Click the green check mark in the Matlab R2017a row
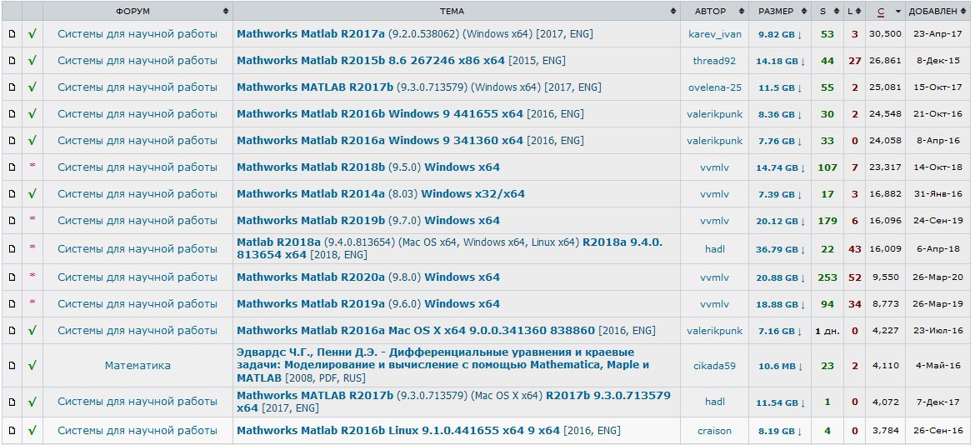The height and width of the screenshot is (445, 980). click(32, 33)
